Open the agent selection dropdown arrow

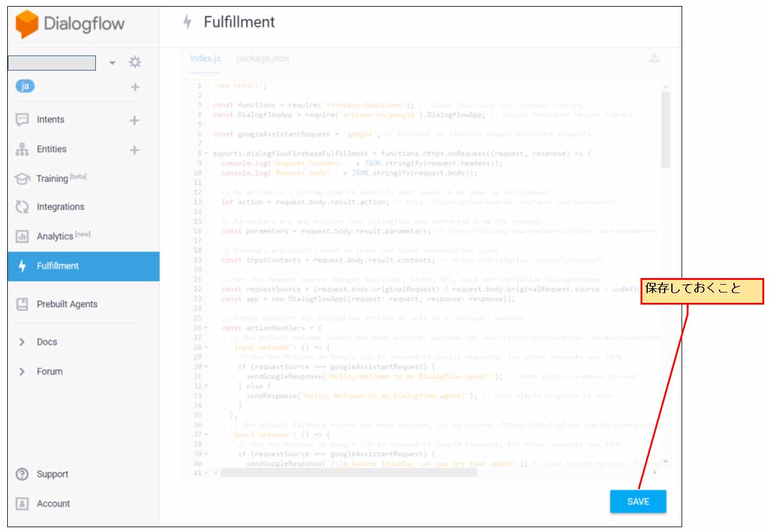click(x=112, y=63)
